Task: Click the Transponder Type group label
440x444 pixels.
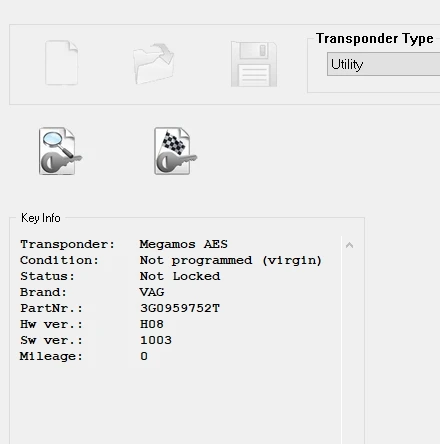Action: pos(375,39)
